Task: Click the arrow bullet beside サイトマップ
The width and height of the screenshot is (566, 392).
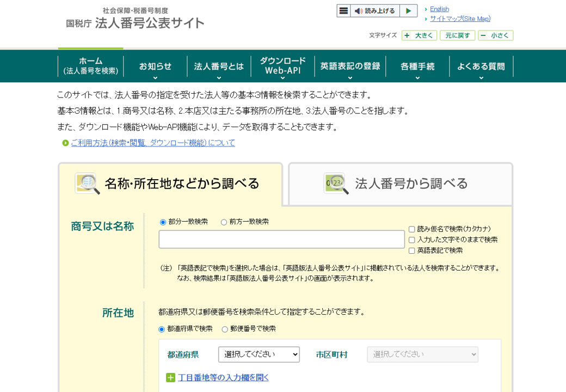Action: click(x=426, y=19)
